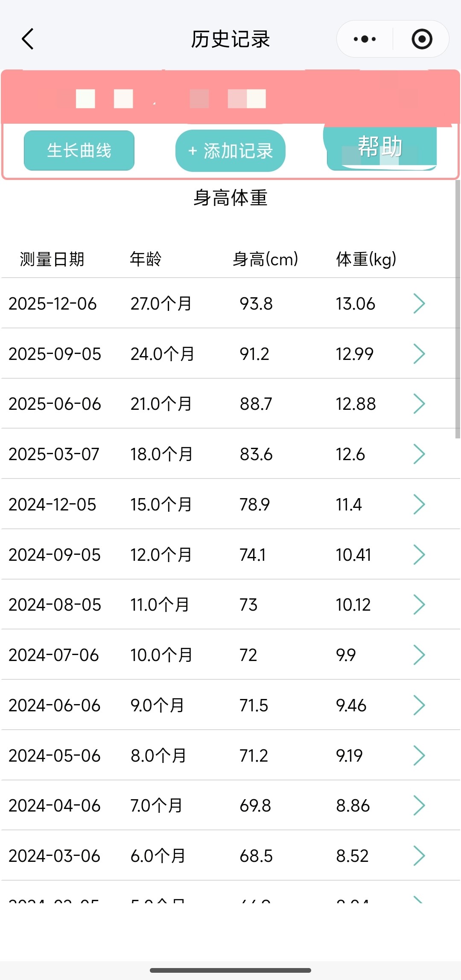Open the three-dot more options menu
Screen dimensions: 461x980
[x=365, y=39]
